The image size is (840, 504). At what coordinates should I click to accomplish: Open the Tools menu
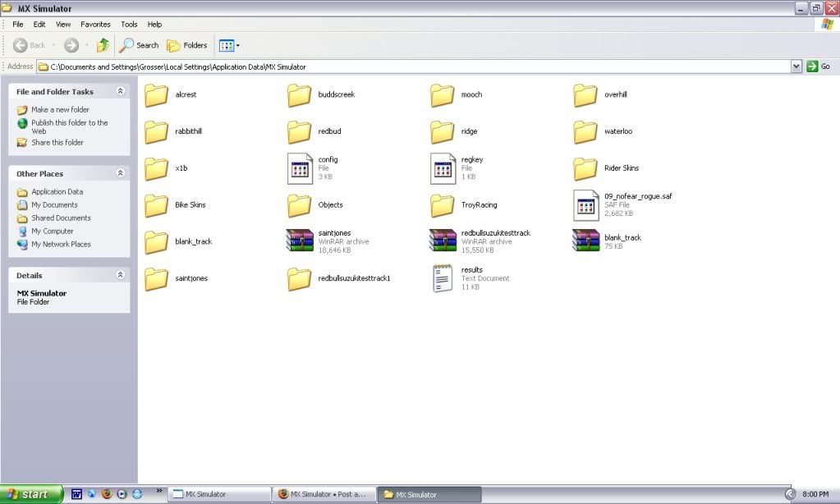pos(129,25)
